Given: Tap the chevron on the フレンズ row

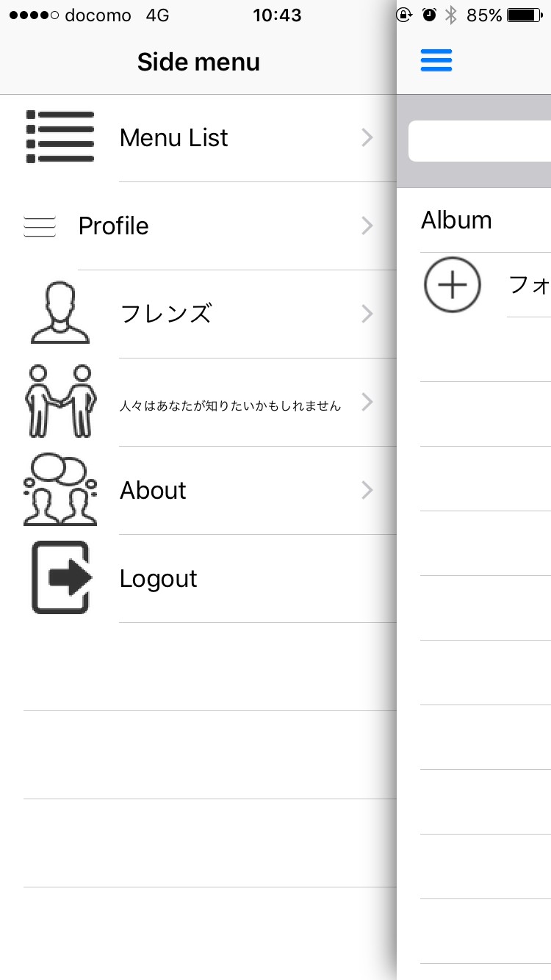Looking at the screenshot, I should point(367,314).
